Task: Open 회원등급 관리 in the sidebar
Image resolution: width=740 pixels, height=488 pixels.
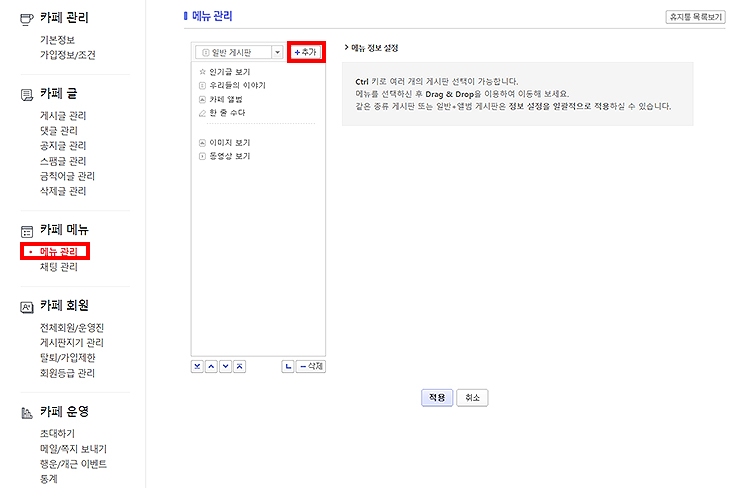Action: [67, 373]
